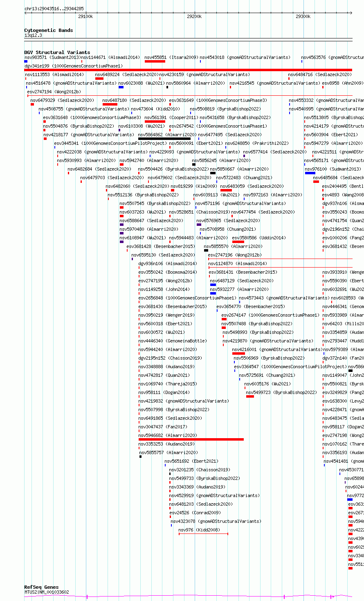Open esv3681428 (Besenbacher2015) label
Viewport: 364px width, 601px height.
161,246
